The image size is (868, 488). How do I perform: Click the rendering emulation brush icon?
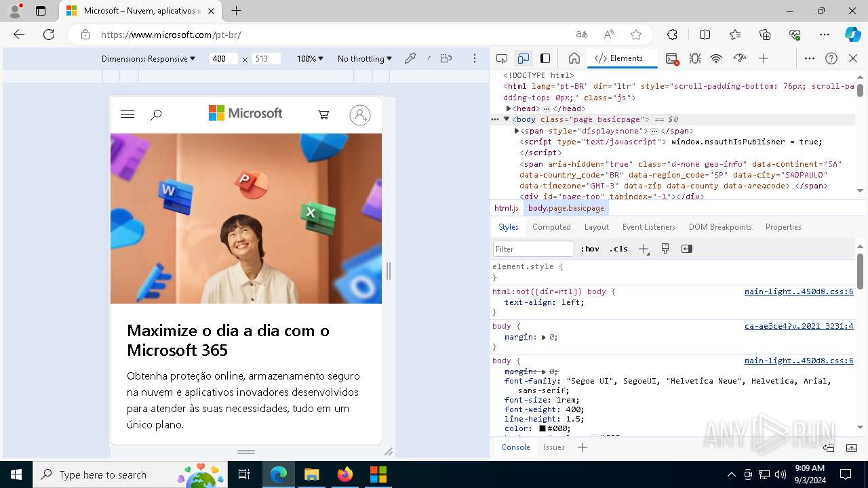(x=665, y=249)
